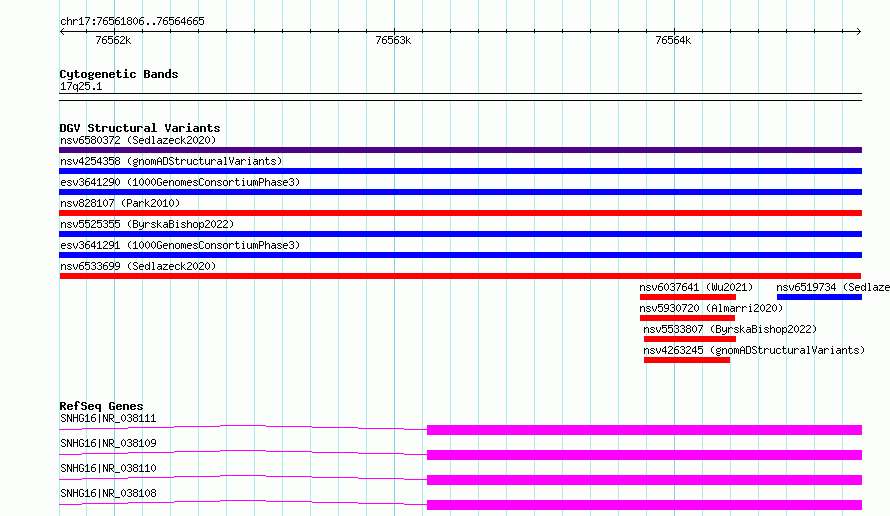Open nsv4263245 (gnomADStructuralVariants) label
890x516 pixels.
tap(754, 350)
